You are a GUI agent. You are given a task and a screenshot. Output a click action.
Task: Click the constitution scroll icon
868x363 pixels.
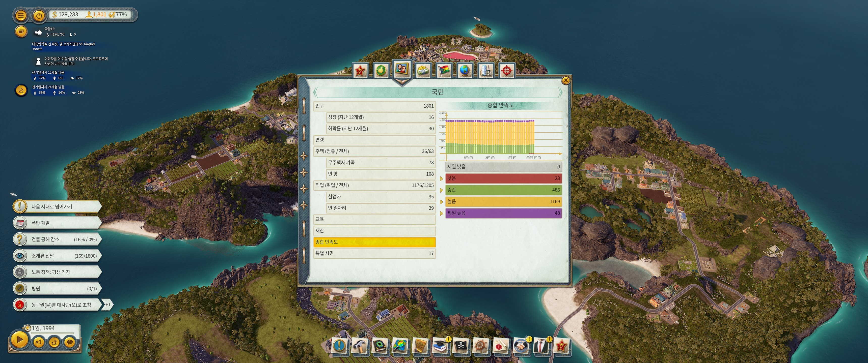click(420, 346)
